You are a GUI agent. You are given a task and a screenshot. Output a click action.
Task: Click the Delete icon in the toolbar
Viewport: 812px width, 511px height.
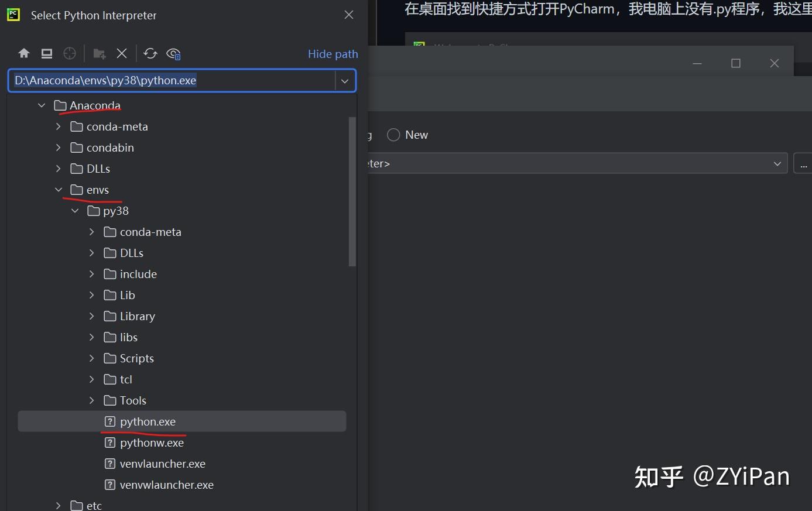pos(121,53)
